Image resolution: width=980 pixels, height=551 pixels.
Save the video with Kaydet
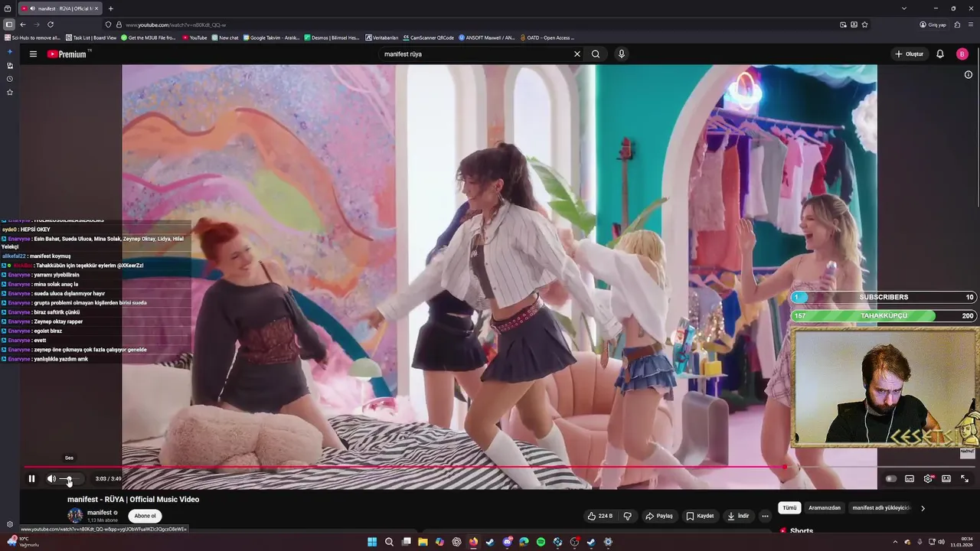coord(700,516)
